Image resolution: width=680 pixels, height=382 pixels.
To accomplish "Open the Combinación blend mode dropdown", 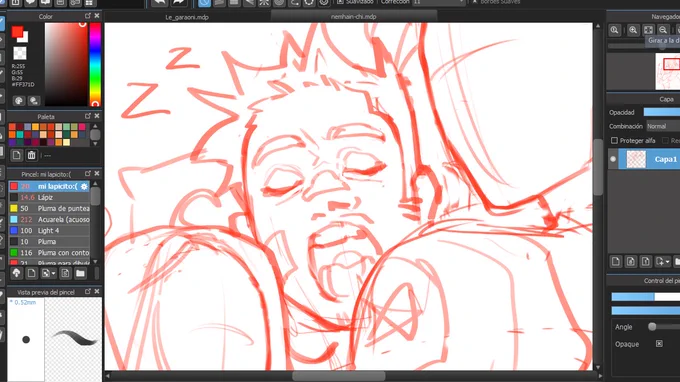I will pos(663,126).
